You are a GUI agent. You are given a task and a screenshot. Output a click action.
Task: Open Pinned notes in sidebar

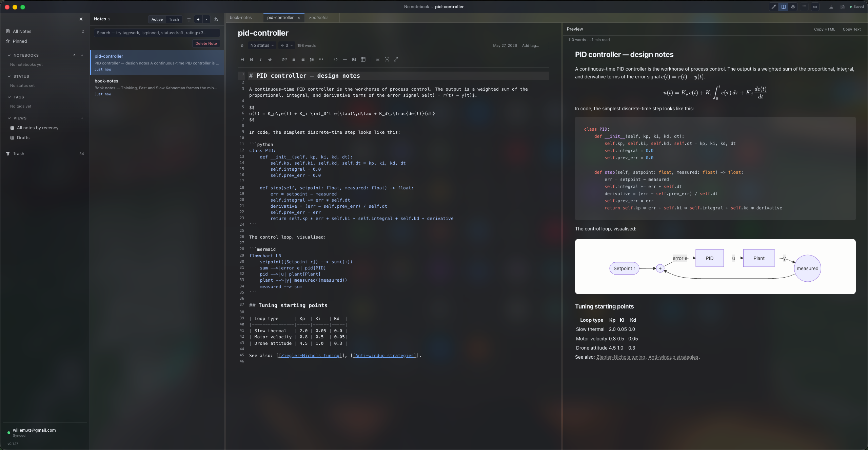[x=45, y=41]
